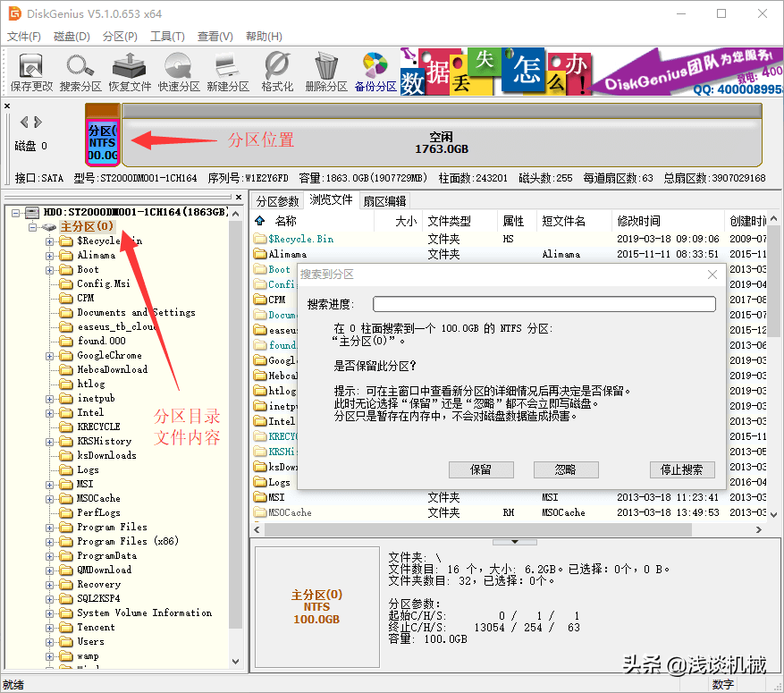Open the 搜索分区 search tool
This screenshot has height=693, width=784.
[x=80, y=72]
